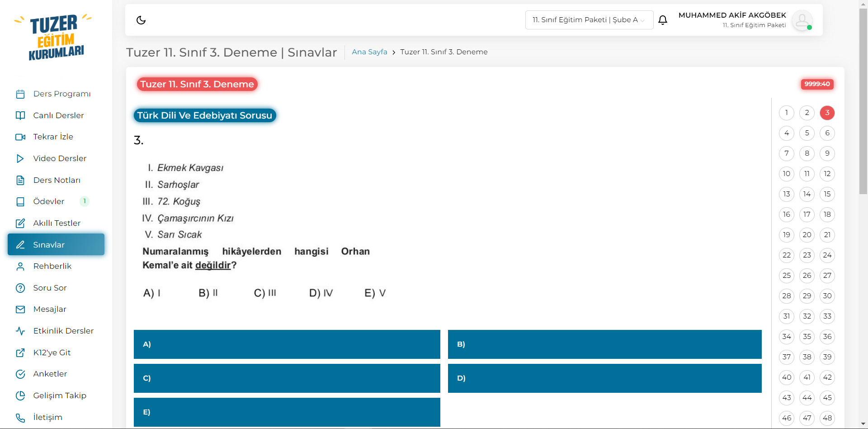Expand the Sınıf Eğitim Paketi dropdown
This screenshot has height=429, width=868.
(x=589, y=20)
